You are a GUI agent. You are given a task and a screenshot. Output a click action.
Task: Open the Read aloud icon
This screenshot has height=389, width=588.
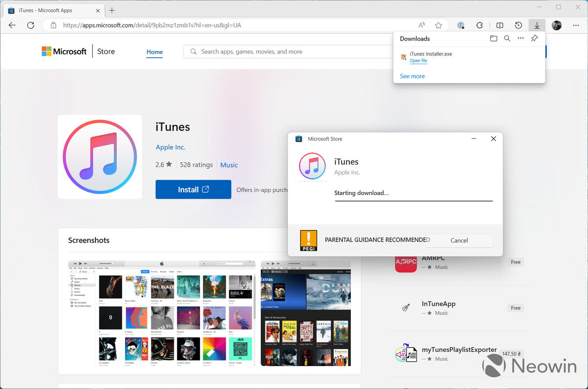tap(422, 25)
